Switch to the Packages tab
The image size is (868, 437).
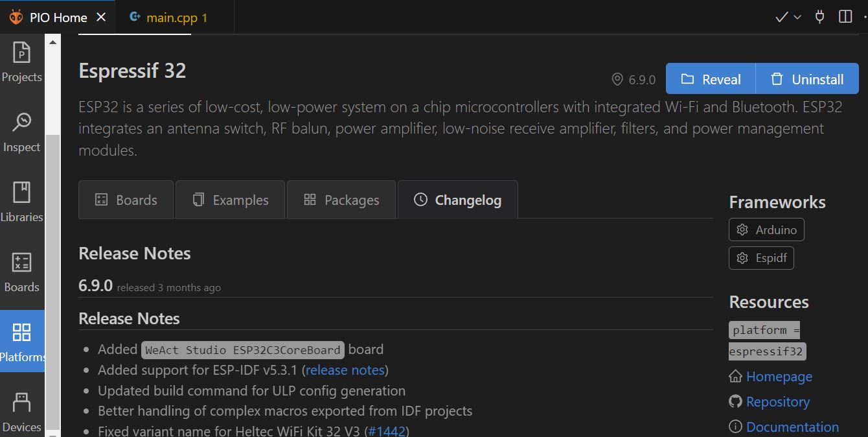pos(341,200)
